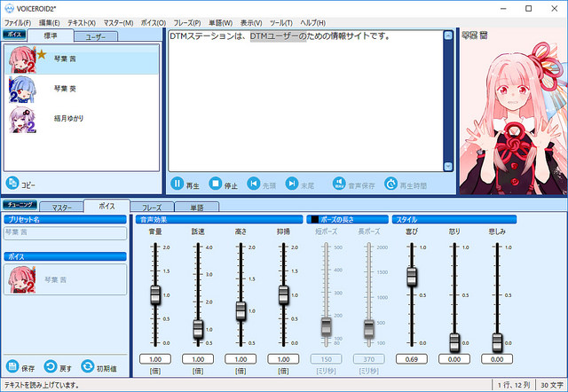The width and height of the screenshot is (568, 392).
Task: Open the マスター(M) menu
Action: 118,23
